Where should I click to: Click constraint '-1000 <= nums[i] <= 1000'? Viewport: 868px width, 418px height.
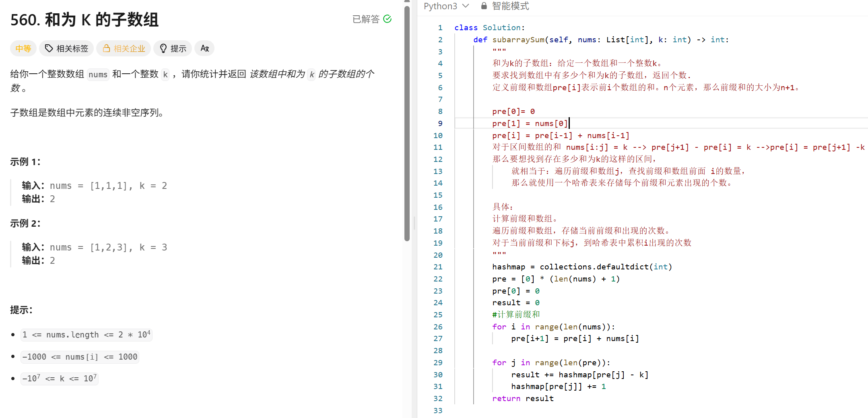pyautogui.click(x=80, y=357)
